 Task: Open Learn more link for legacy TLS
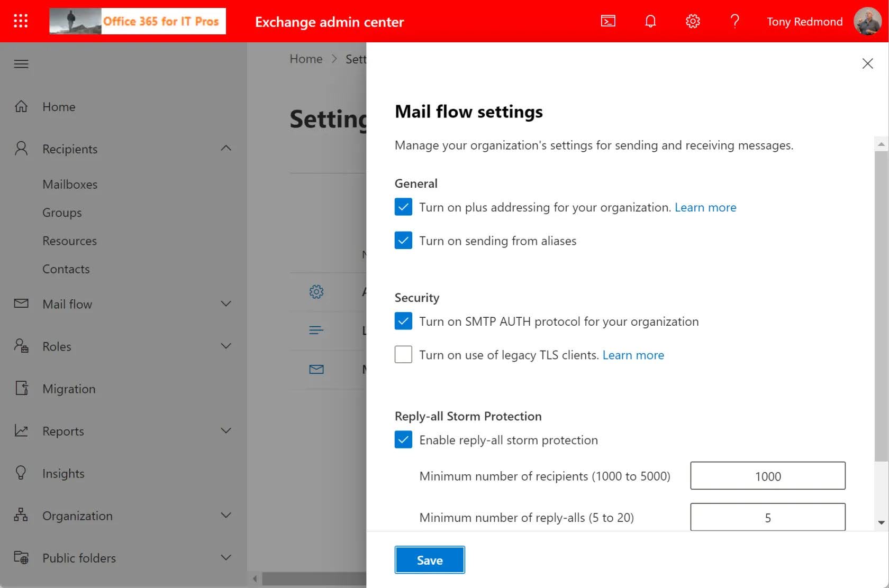[x=633, y=355]
